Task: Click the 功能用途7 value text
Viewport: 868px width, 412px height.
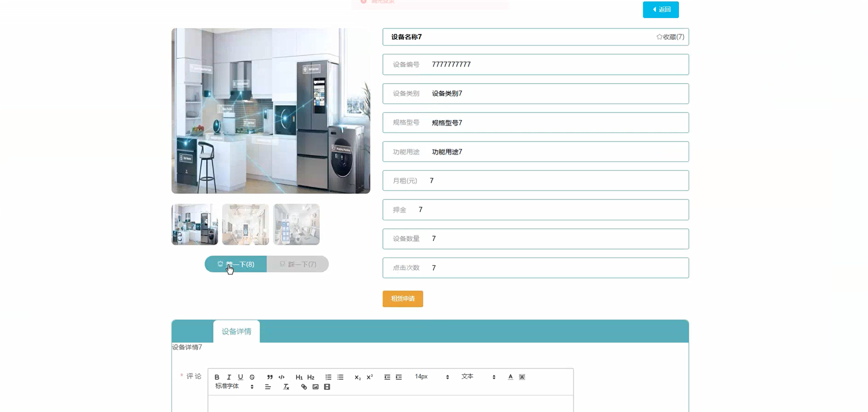Action: [447, 152]
